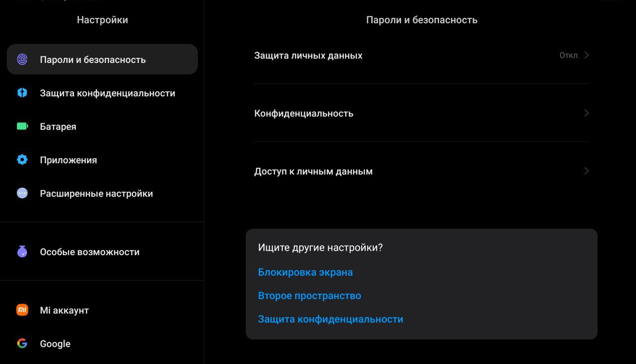Click the fingerprint icon for Пароли и безопасность
Screen dimensions: 636x364
[22, 59]
